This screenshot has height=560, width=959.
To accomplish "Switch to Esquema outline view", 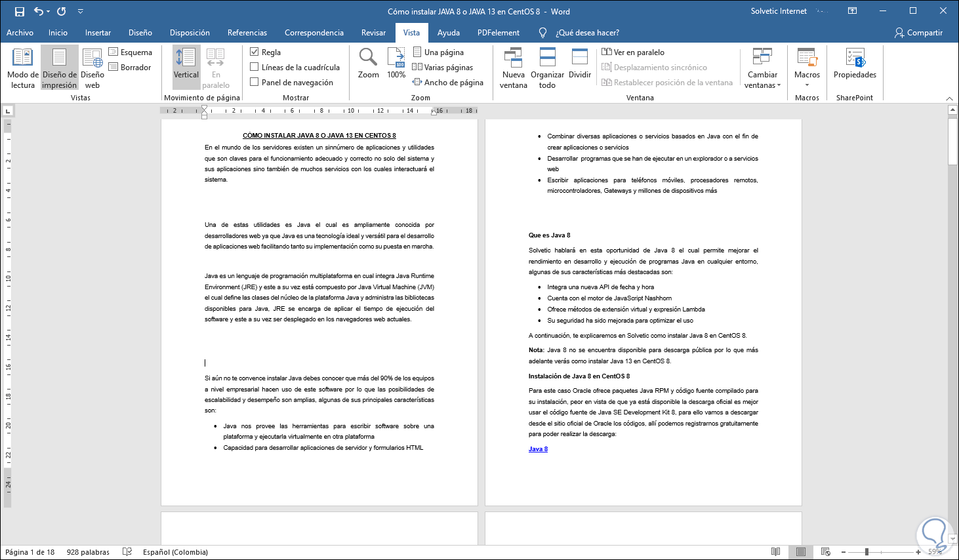I will 130,52.
